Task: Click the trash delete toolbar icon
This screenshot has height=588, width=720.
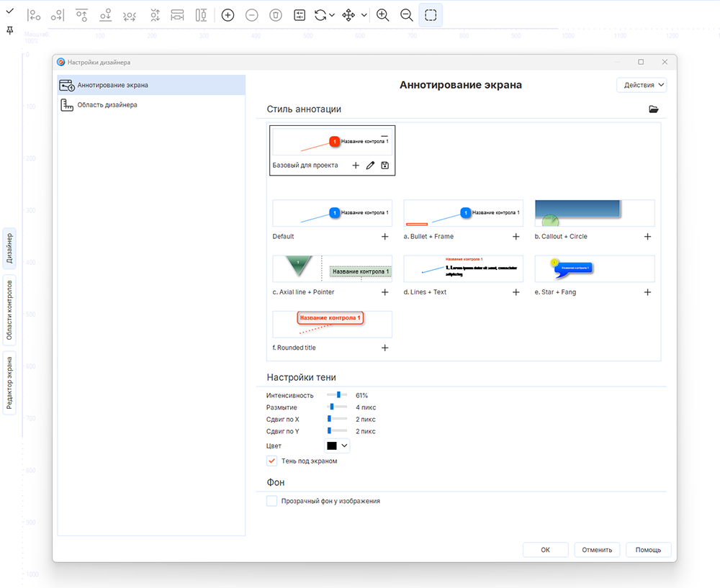Action: [x=276, y=15]
